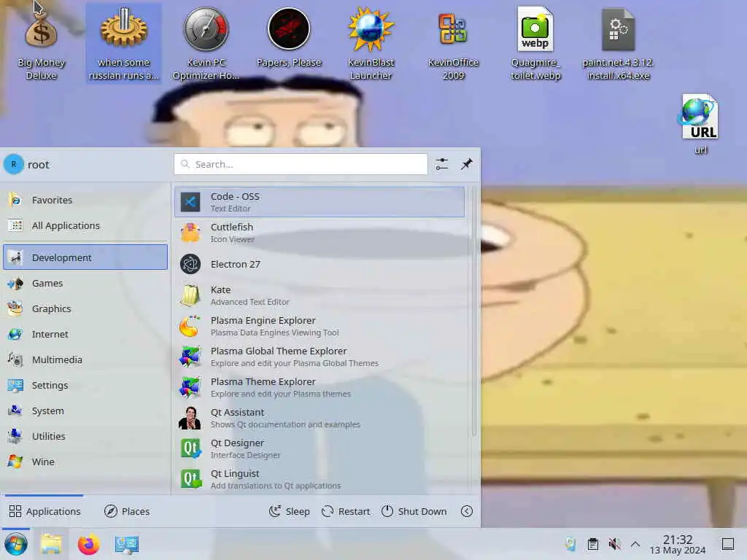Launch Kate advanced text editor
The image size is (747, 560).
pyautogui.click(x=320, y=295)
